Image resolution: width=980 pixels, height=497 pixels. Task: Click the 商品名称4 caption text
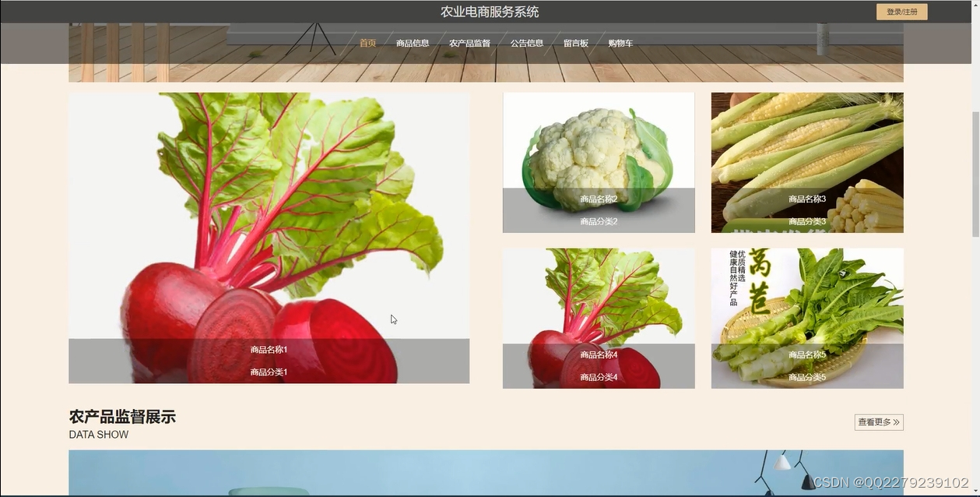tap(599, 355)
